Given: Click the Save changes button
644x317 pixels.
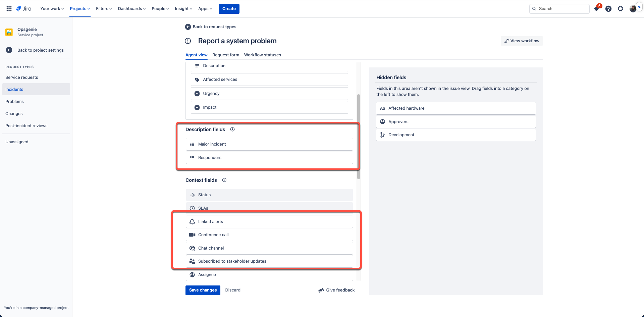Looking at the screenshot, I should (x=203, y=290).
